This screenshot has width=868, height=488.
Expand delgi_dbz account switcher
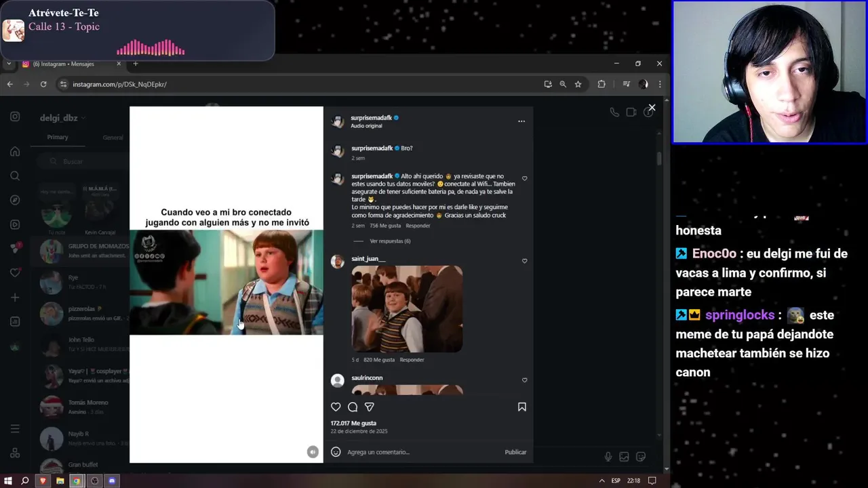pyautogui.click(x=62, y=118)
